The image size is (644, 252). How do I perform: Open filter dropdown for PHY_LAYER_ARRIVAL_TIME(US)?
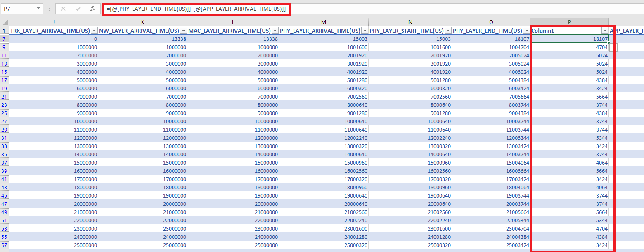pos(365,31)
